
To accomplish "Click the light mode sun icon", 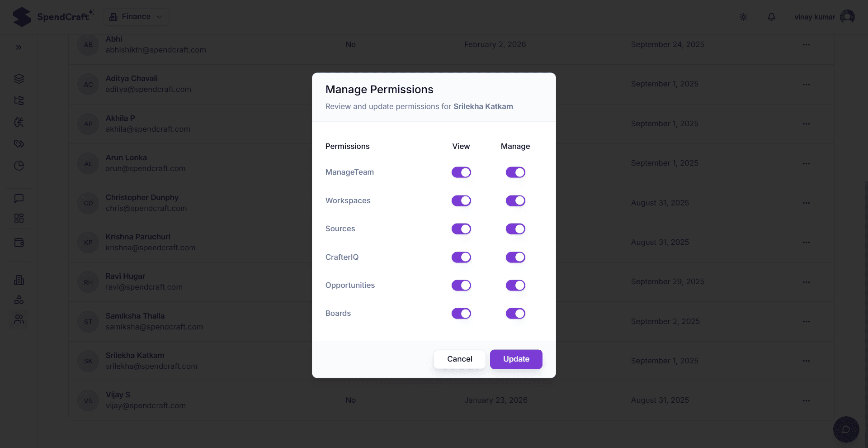I will [744, 17].
